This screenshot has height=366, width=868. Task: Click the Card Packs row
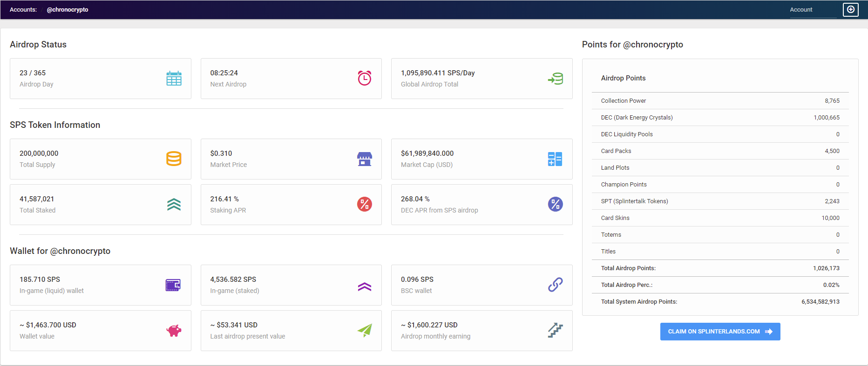(x=720, y=151)
